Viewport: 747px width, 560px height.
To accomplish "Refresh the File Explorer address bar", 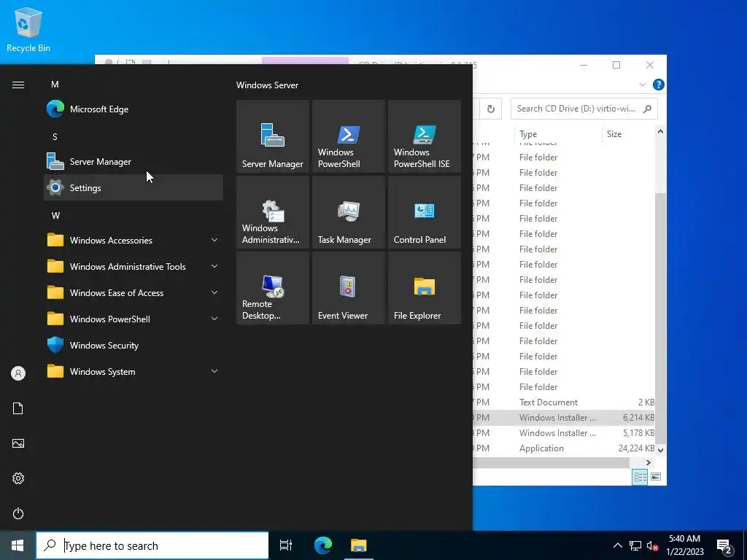I will coord(491,109).
